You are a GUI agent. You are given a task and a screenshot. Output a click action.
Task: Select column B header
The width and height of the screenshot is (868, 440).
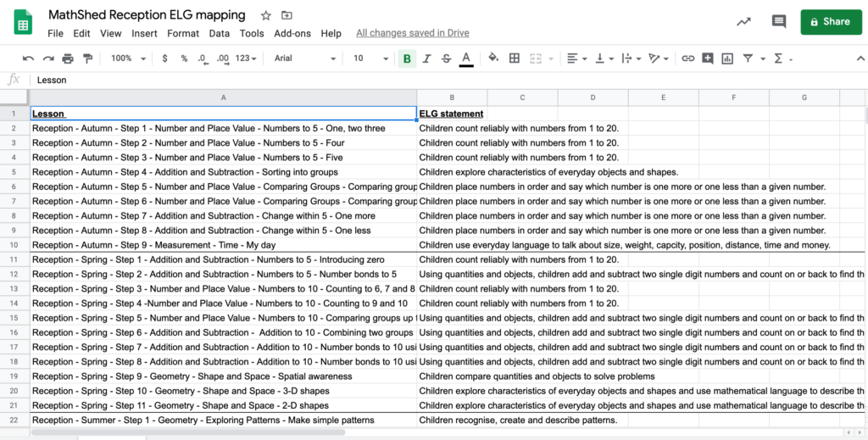point(452,97)
